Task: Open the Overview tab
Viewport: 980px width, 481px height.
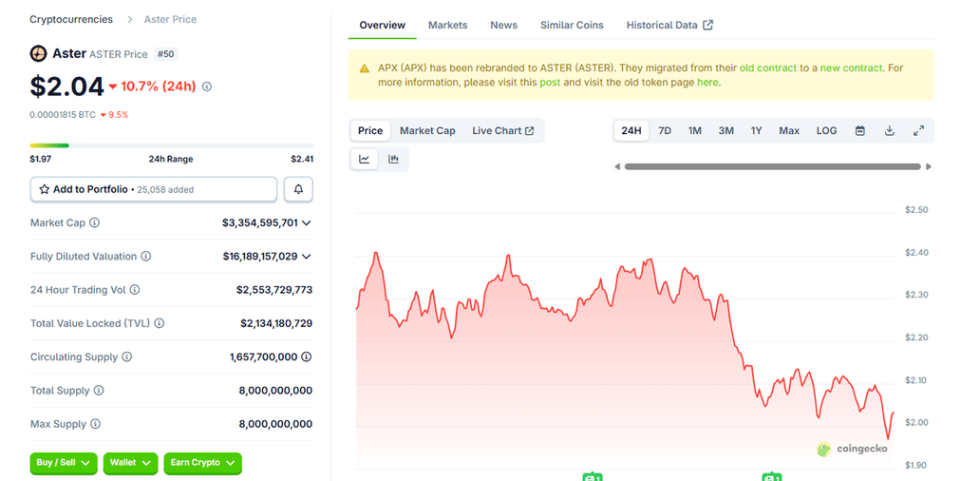Action: point(383,25)
